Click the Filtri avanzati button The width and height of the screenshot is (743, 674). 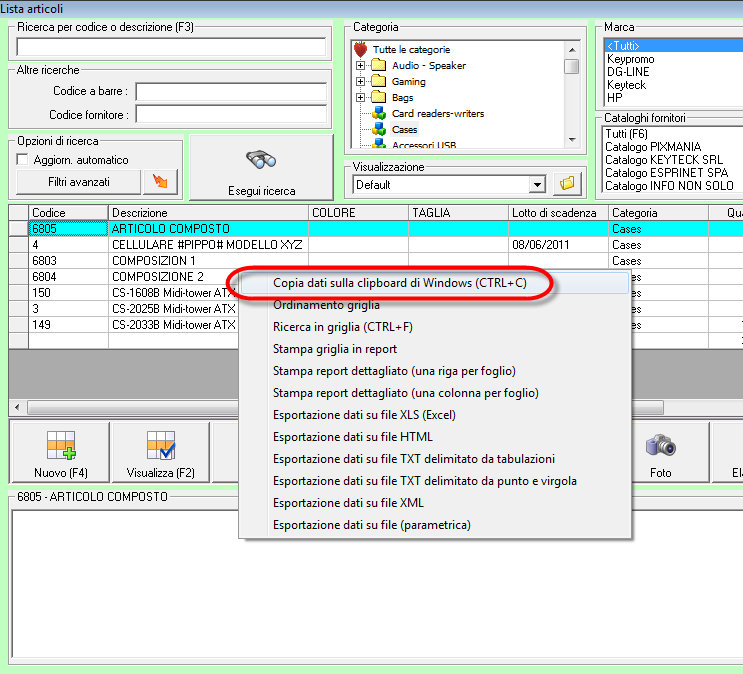tap(79, 182)
